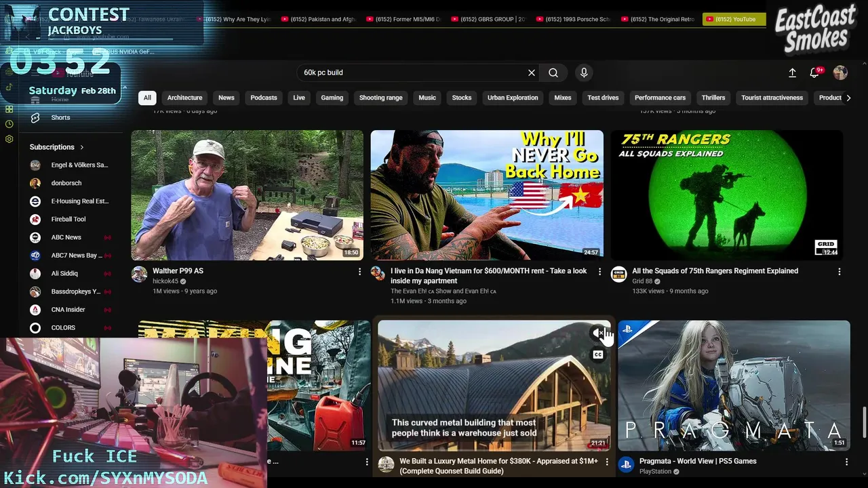Select the Podcasts filter chip

(x=264, y=98)
